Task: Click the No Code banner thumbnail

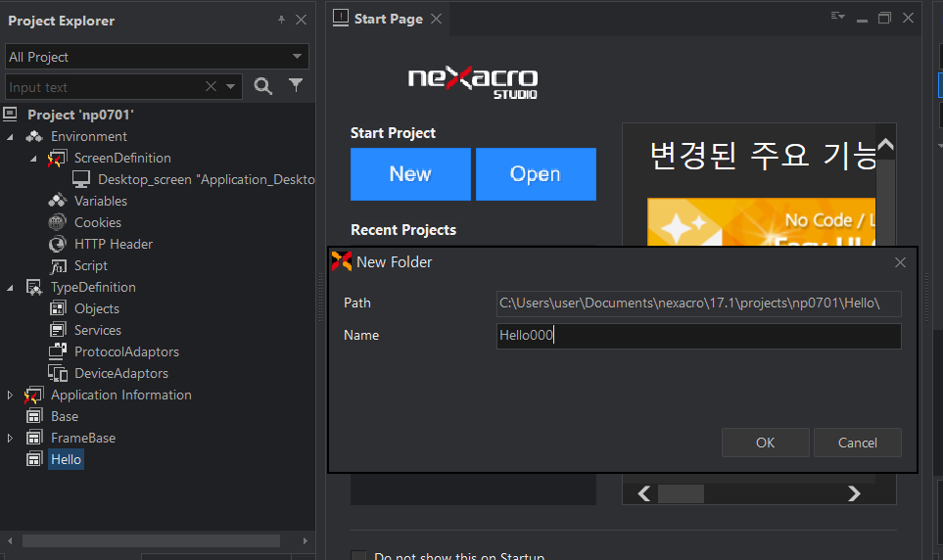Action: tap(761, 221)
